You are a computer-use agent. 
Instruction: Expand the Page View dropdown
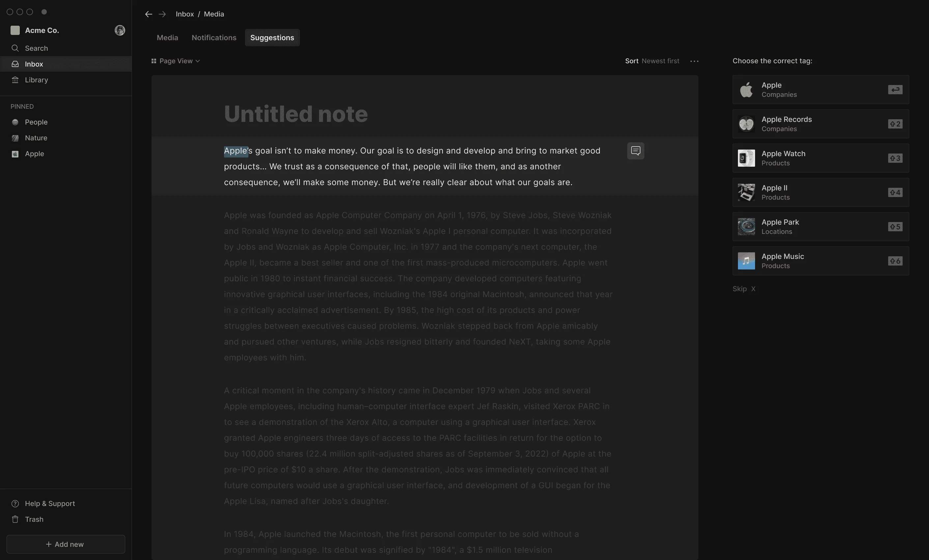pos(175,61)
